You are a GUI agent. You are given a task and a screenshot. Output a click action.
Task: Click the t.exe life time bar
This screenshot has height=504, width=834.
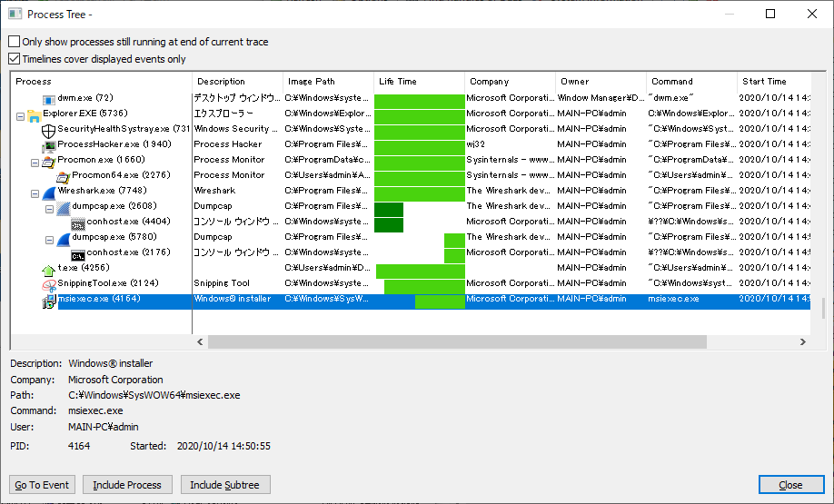tap(421, 272)
